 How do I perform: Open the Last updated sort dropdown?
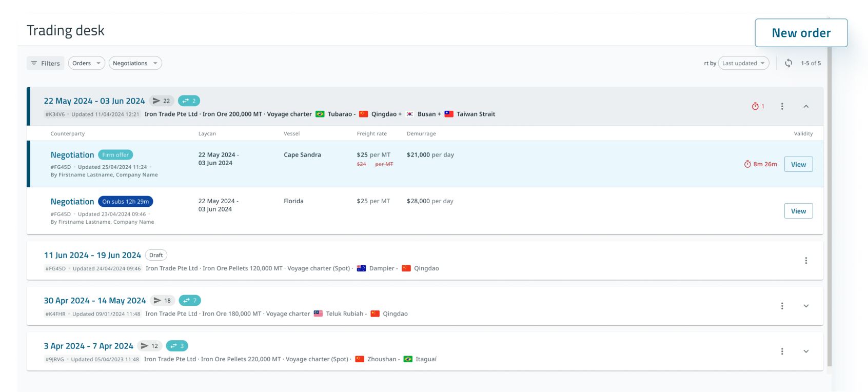pyautogui.click(x=743, y=63)
